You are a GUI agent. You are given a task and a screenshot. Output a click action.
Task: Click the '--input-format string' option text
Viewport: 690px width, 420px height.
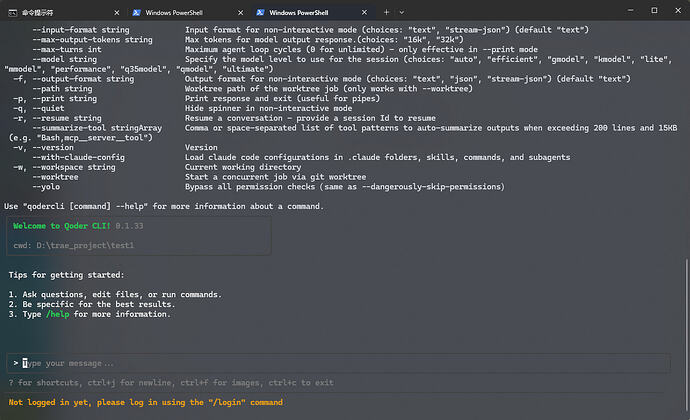tap(81, 30)
